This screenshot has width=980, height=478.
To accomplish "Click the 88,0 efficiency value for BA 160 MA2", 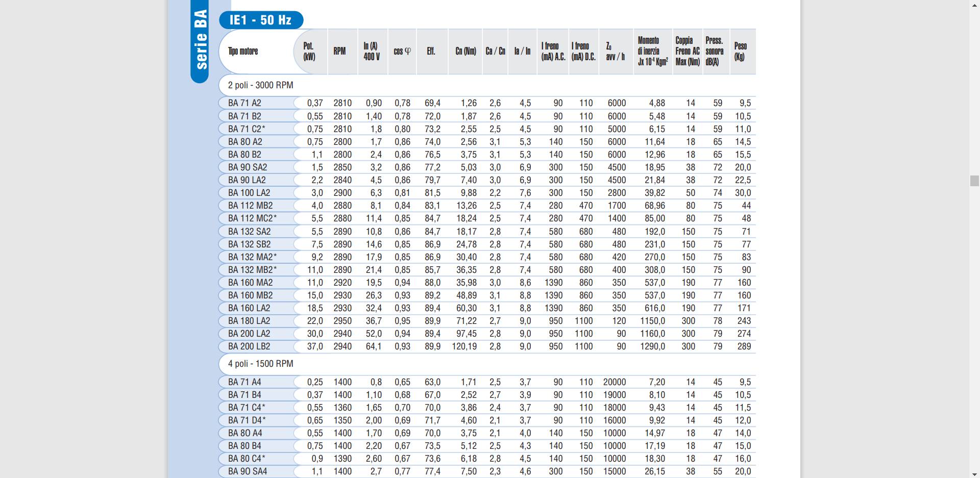I will pyautogui.click(x=432, y=283).
